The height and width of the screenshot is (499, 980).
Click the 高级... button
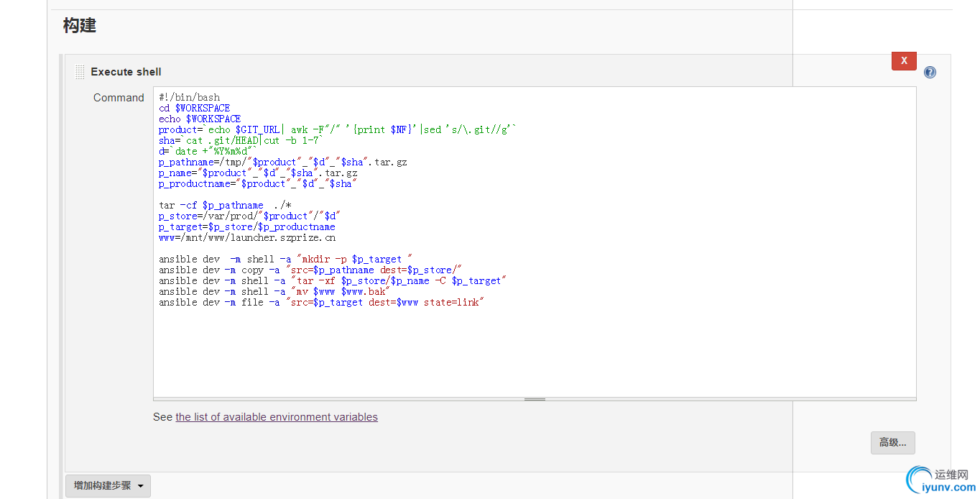(892, 443)
